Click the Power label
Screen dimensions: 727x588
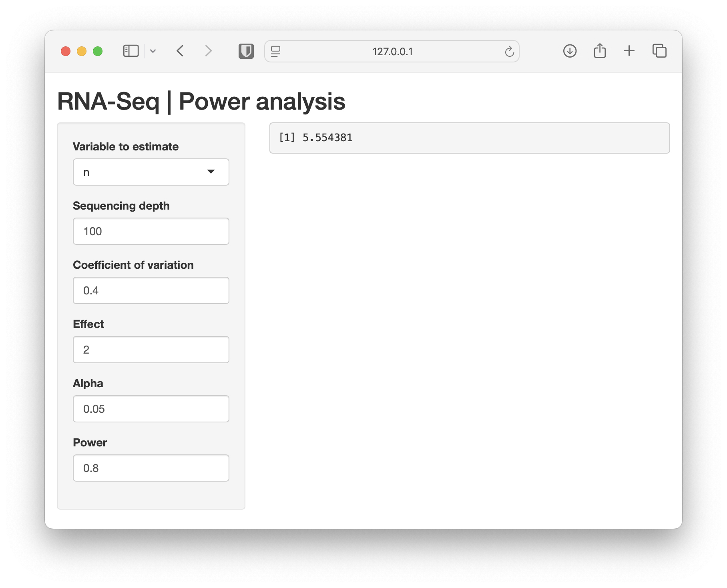(x=90, y=442)
